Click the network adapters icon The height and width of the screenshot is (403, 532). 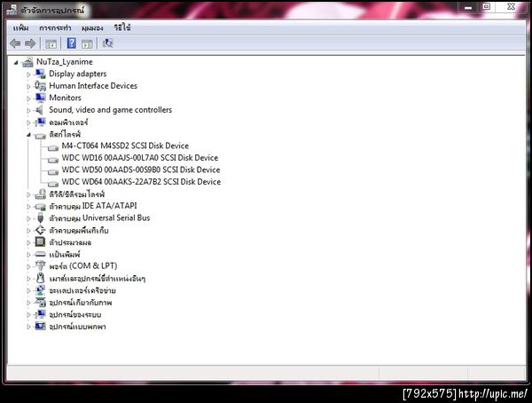tap(41, 290)
